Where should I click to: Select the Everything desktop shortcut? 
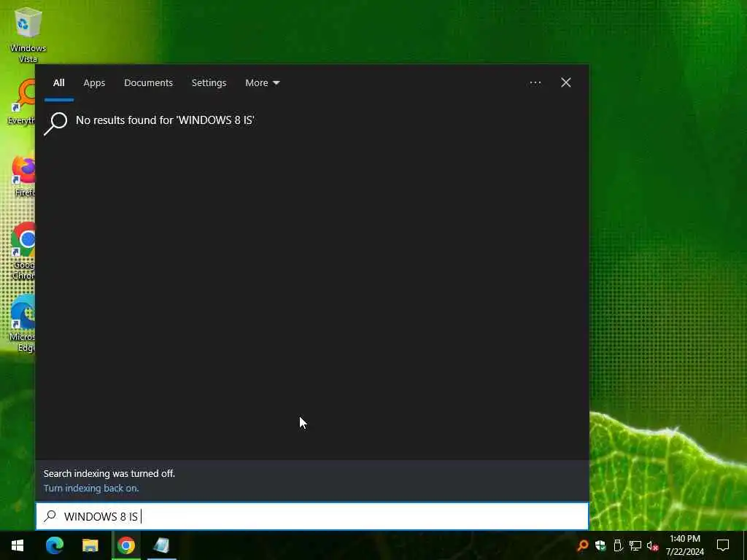click(x=21, y=102)
